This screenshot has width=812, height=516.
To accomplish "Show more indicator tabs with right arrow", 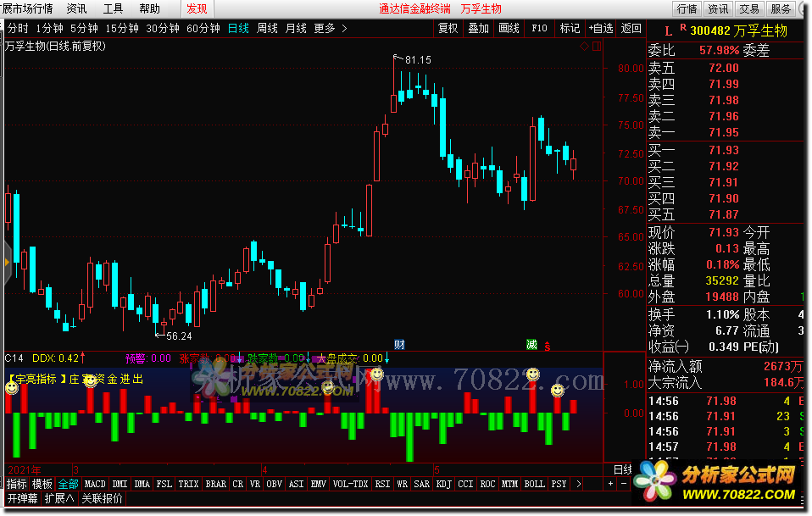I will point(578,484).
